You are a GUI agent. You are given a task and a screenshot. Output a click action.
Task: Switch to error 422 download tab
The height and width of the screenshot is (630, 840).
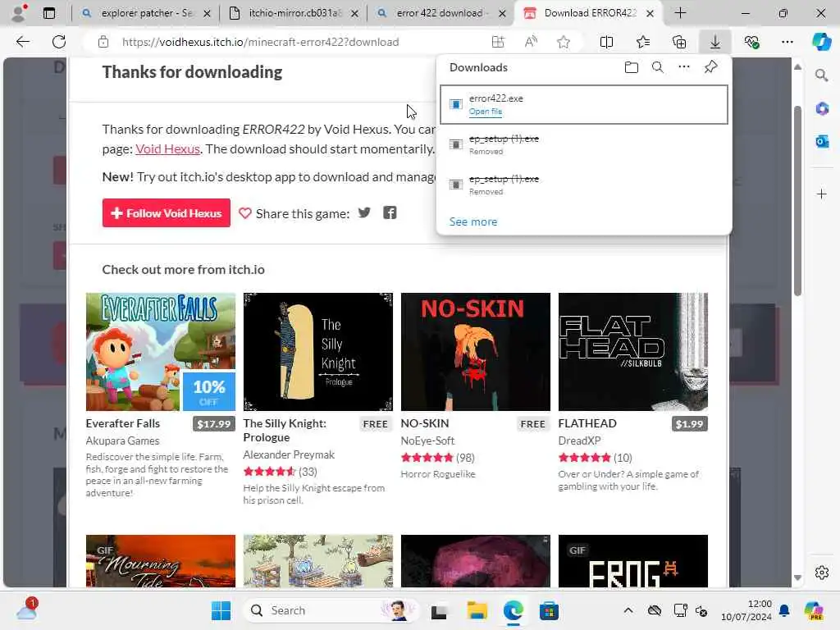click(440, 13)
